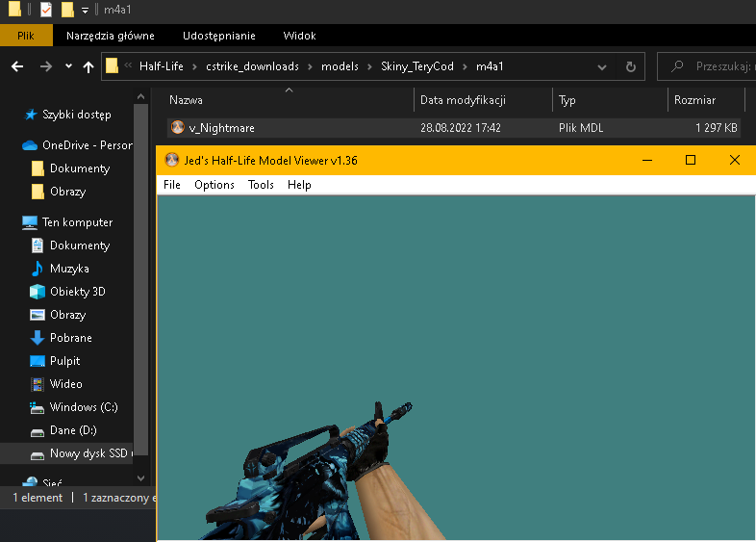Click the Plik MDL type cell
Screen dimensions: 756x542
pyautogui.click(x=581, y=128)
